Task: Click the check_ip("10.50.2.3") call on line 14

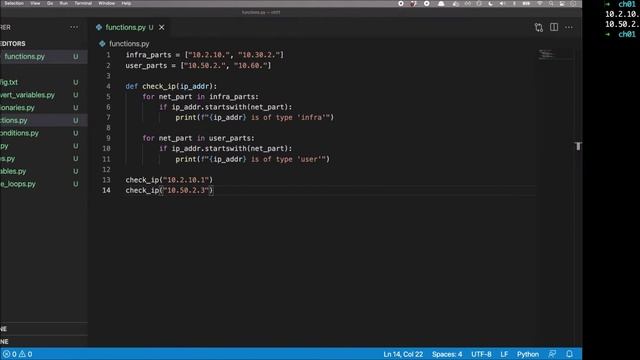Action: (169, 190)
